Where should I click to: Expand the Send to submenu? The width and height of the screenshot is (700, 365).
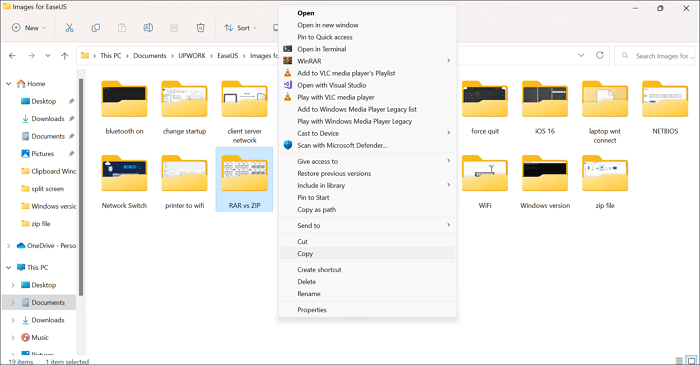pyautogui.click(x=367, y=225)
